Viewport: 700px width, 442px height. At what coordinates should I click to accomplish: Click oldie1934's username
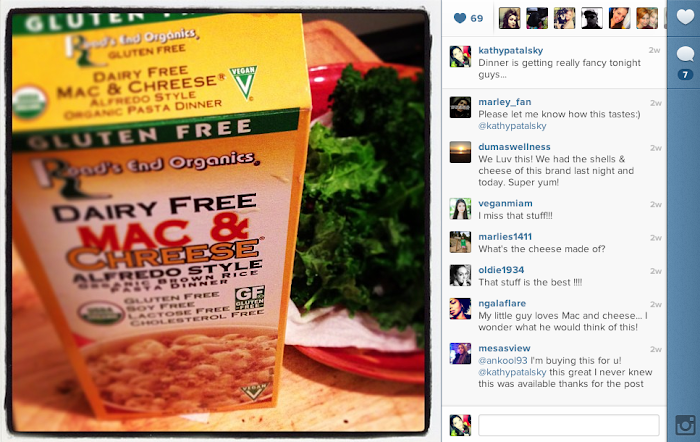tap(501, 270)
